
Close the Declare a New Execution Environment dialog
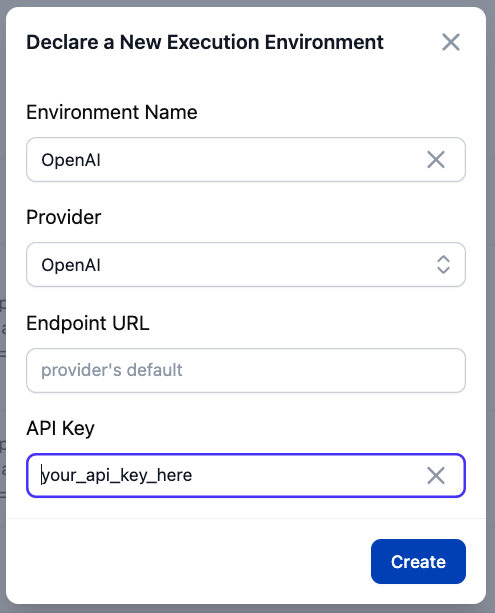[x=450, y=42]
